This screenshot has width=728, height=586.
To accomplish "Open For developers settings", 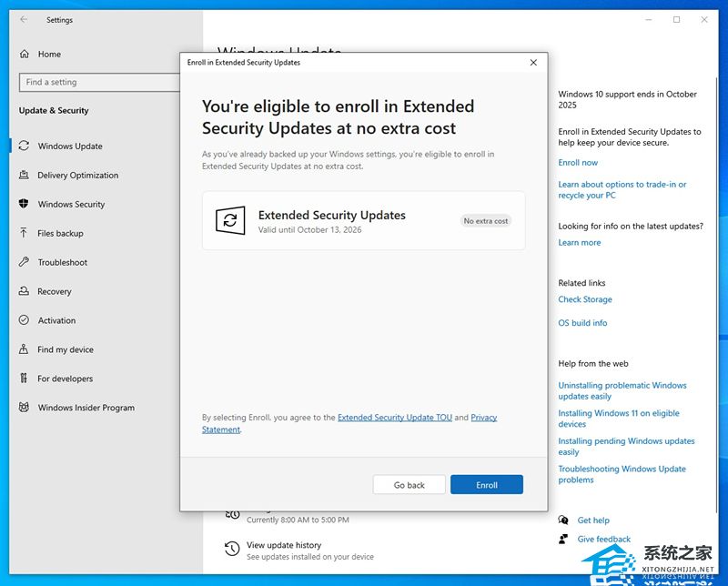I will coord(65,378).
